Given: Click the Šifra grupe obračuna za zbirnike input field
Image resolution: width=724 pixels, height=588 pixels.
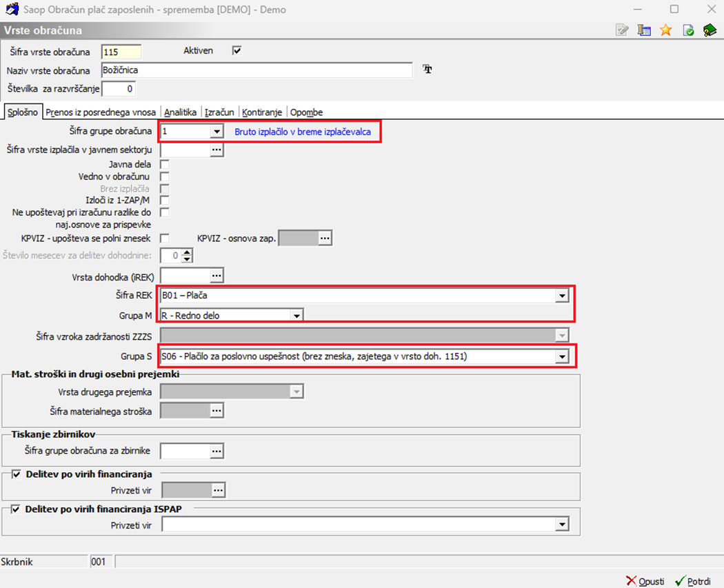Looking at the screenshot, I should click(185, 451).
